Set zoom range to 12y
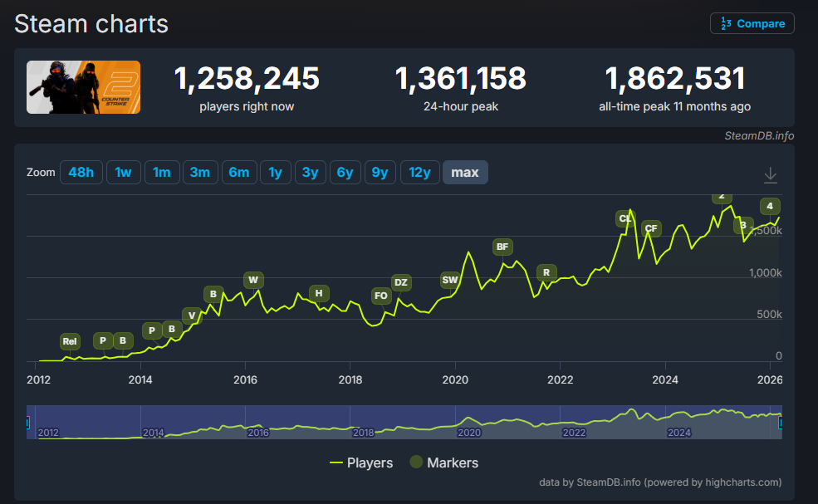The image size is (818, 504). tap(419, 172)
